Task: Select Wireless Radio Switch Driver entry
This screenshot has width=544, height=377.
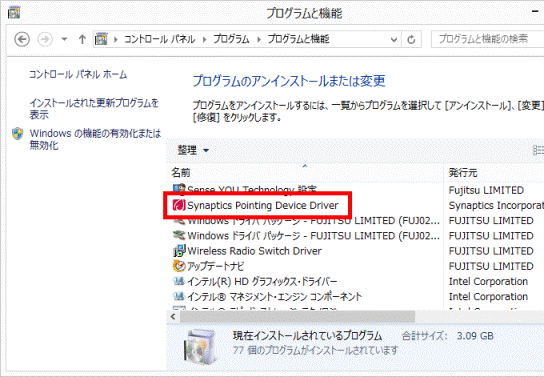Action: [x=254, y=251]
